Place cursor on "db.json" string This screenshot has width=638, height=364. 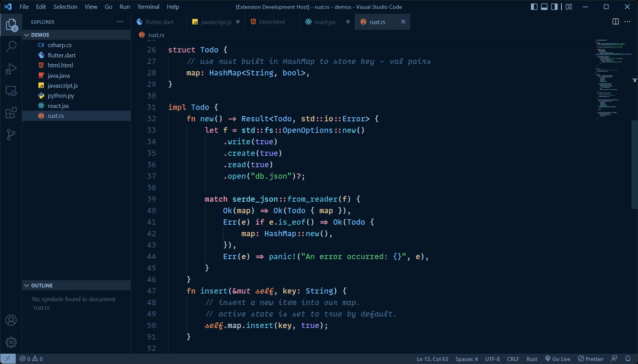click(271, 176)
